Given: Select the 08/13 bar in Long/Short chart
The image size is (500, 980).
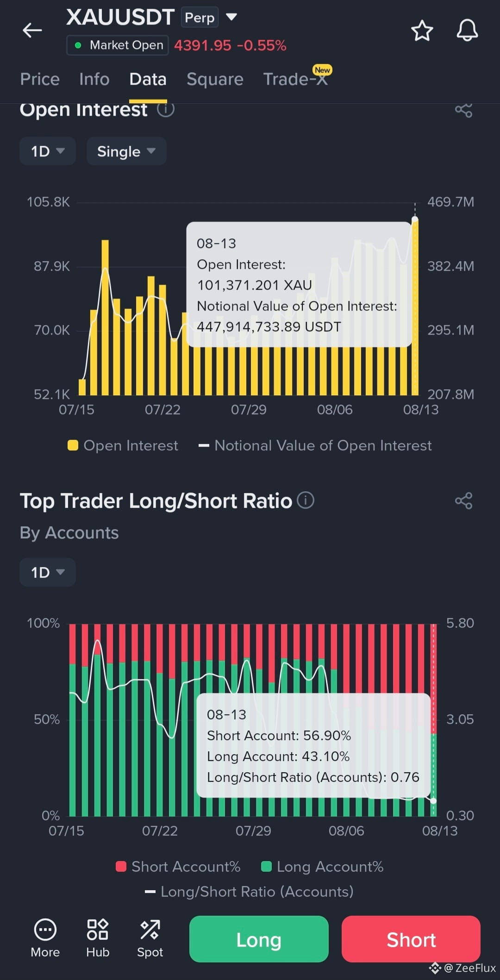Looking at the screenshot, I should tap(433, 720).
